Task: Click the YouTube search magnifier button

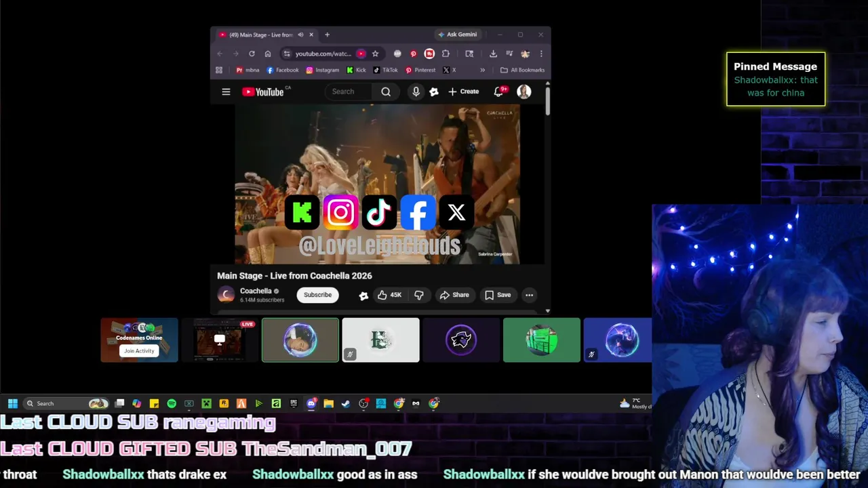Action: pyautogui.click(x=386, y=91)
